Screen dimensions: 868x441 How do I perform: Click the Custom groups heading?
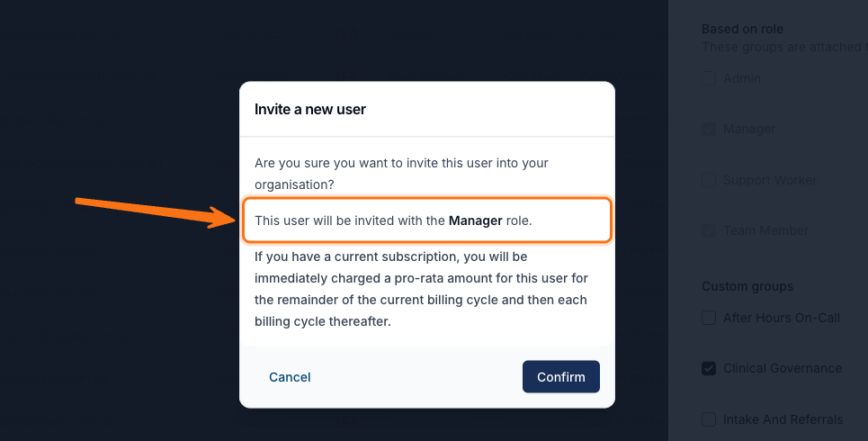[747, 286]
